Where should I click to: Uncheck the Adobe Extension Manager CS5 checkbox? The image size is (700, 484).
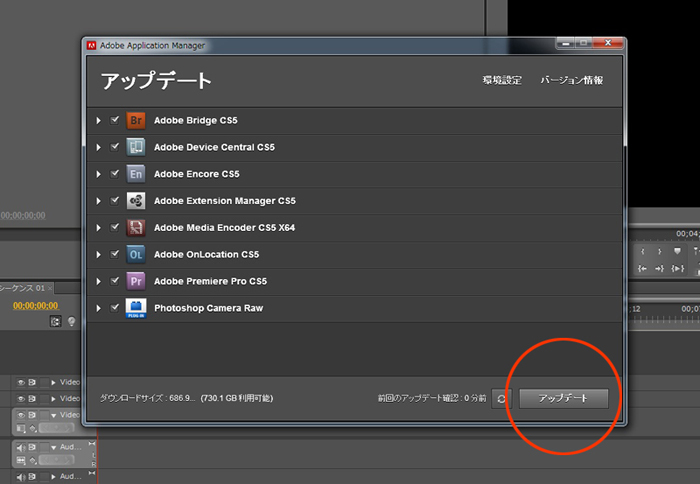point(115,200)
